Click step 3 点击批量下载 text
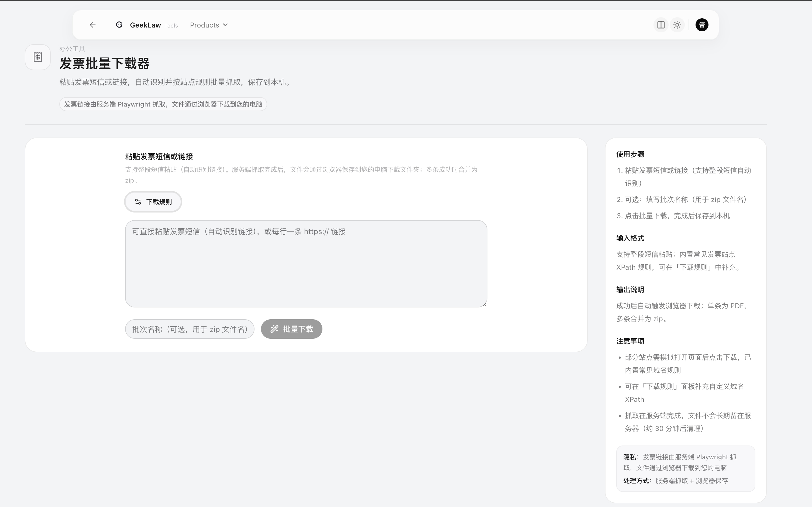 point(677,216)
